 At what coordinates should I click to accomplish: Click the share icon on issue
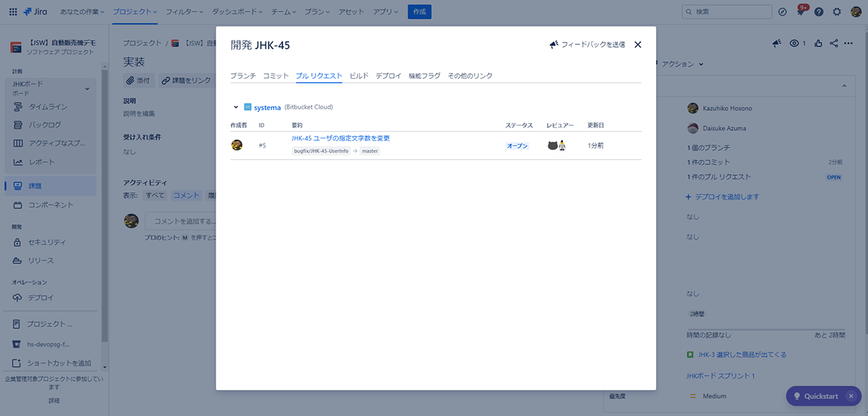pyautogui.click(x=834, y=43)
